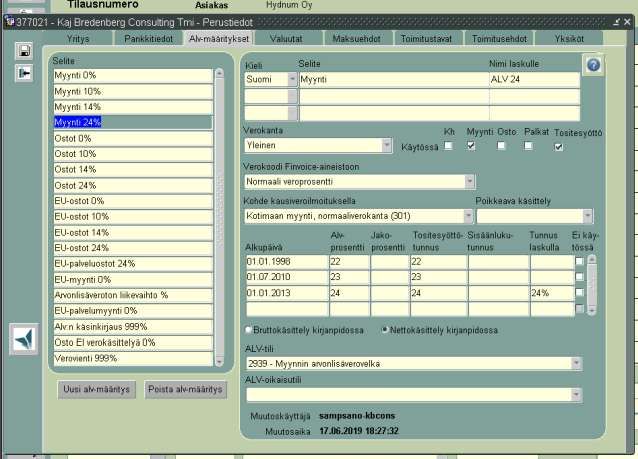Viewport: 638px width, 459px height.
Task: Expand the Verokanta Yleinen dropdown
Action: [387, 145]
